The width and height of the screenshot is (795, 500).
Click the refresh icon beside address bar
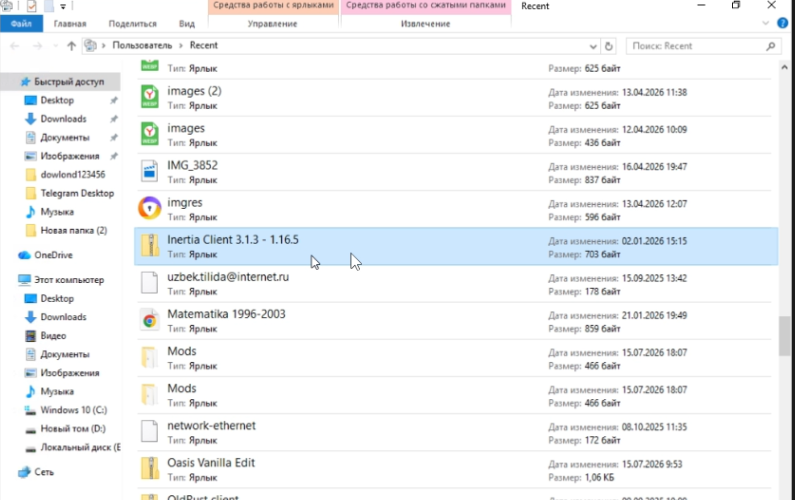pyautogui.click(x=608, y=46)
